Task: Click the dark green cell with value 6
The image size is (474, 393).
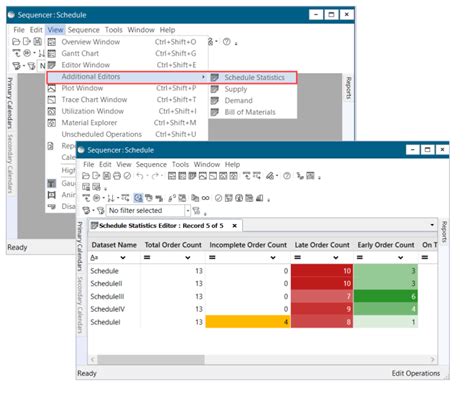Action: 385,296
